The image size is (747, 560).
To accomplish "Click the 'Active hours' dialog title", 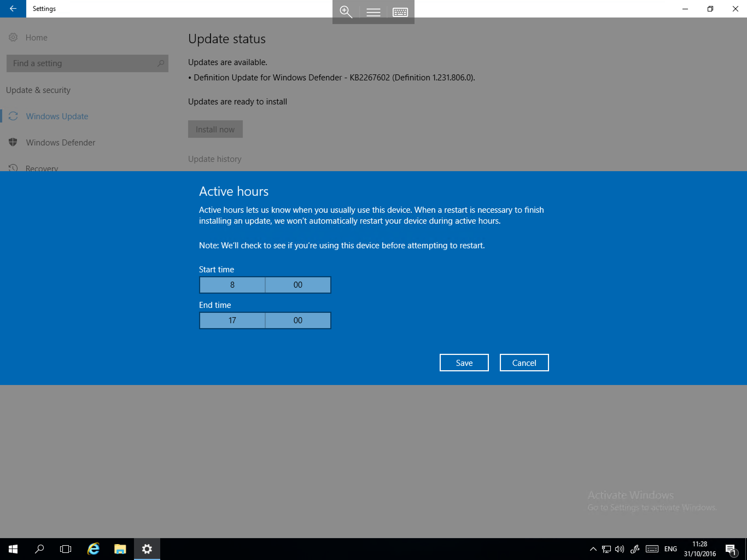I will pos(234,191).
